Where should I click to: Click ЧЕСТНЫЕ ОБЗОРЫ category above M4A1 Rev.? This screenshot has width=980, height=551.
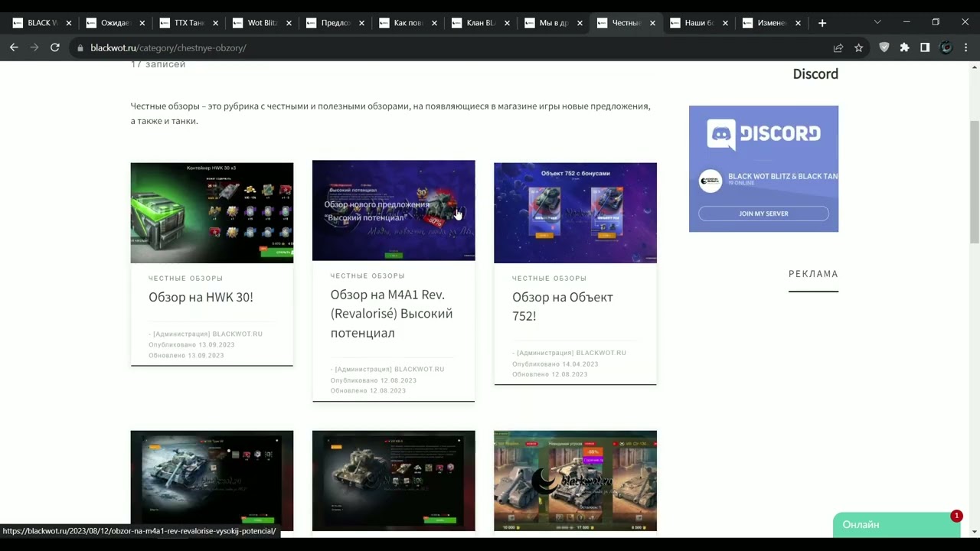point(367,275)
